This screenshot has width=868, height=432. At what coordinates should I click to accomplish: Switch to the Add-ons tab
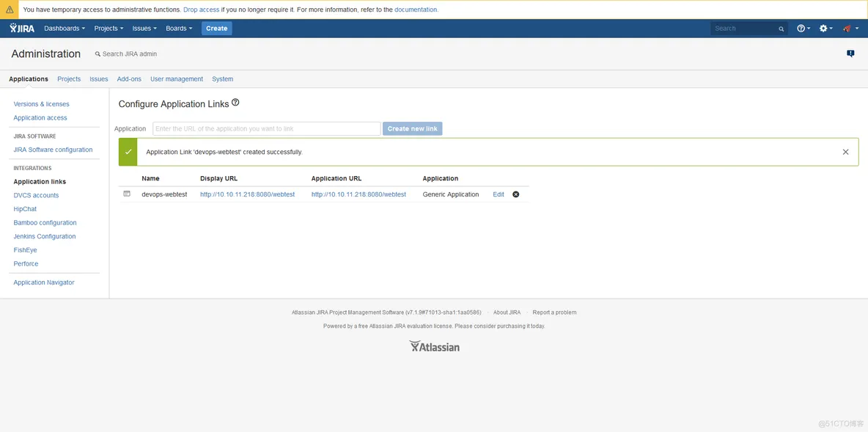pos(129,79)
